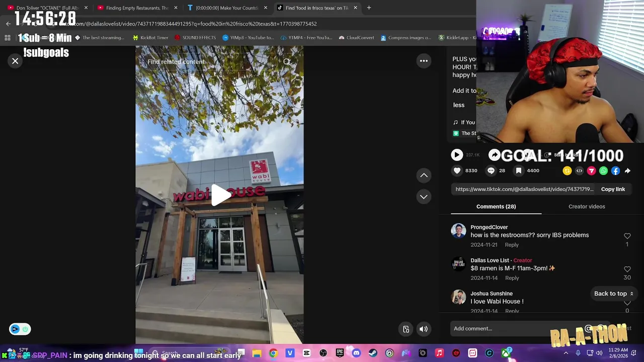Open ProngedClover's profile name
The width and height of the screenshot is (644, 362).
[x=489, y=227]
